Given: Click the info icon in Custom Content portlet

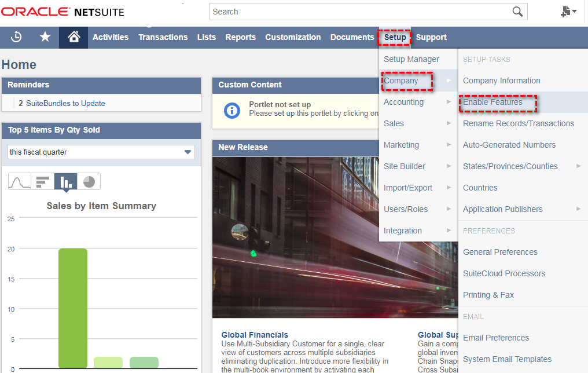Looking at the screenshot, I should (x=231, y=111).
